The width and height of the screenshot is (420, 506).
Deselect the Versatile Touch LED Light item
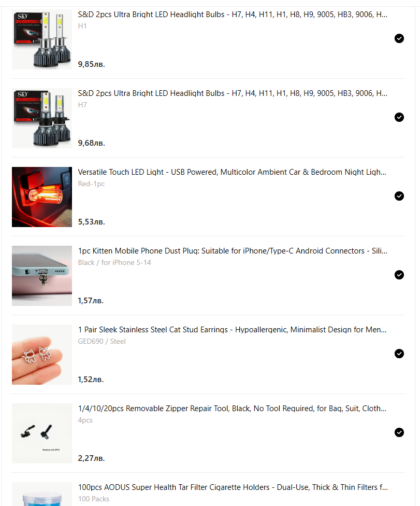tap(399, 196)
